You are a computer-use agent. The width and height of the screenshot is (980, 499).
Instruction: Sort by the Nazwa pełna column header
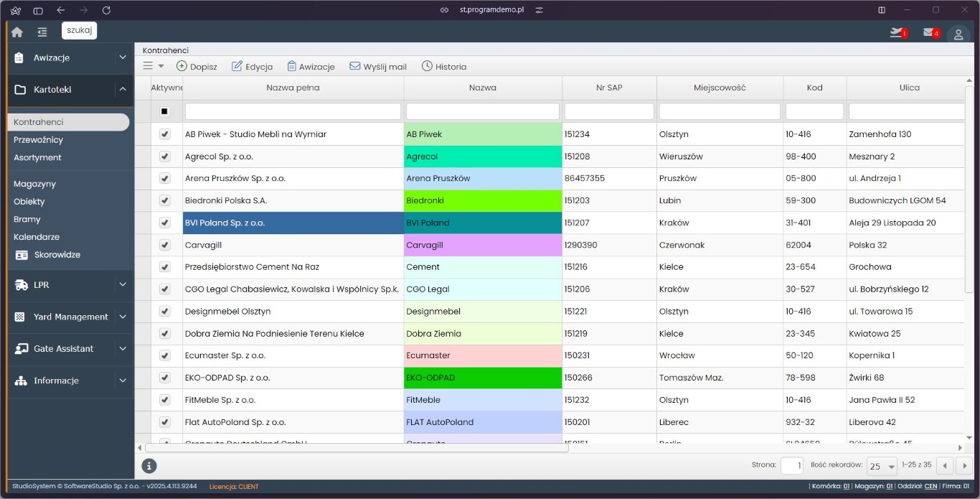click(x=293, y=88)
